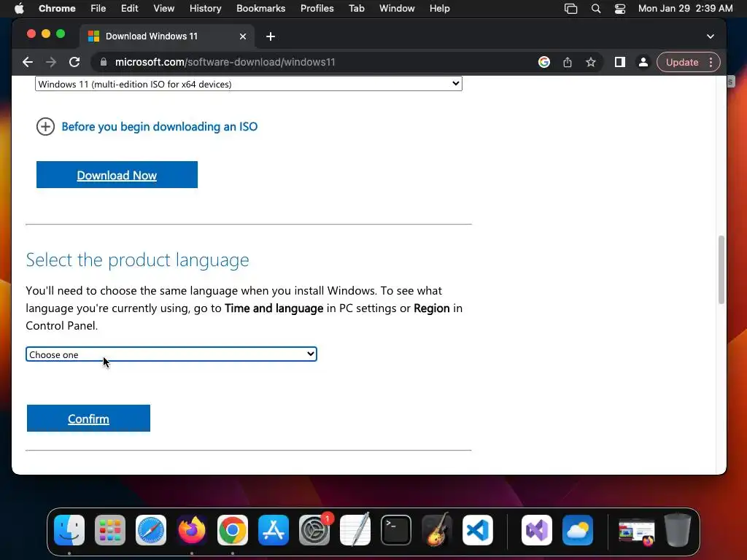The height and width of the screenshot is (560, 747).
Task: Select the Download Windows 11 tab
Action: point(166,36)
